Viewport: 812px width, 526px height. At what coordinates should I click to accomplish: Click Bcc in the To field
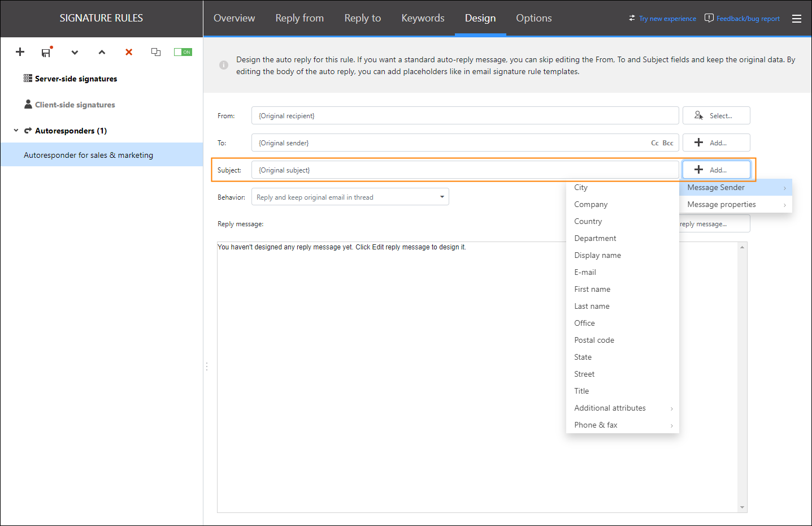point(668,143)
